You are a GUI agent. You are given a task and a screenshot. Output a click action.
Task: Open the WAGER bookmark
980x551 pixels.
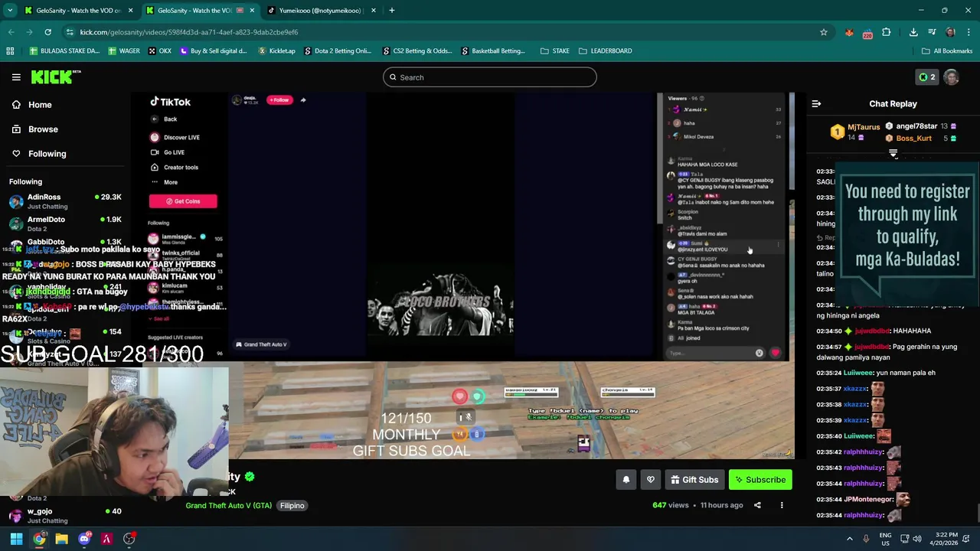point(124,51)
